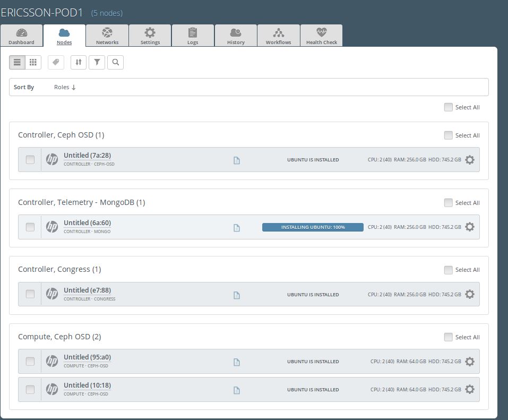Rename node Untitled (7a:28)

tap(87, 156)
